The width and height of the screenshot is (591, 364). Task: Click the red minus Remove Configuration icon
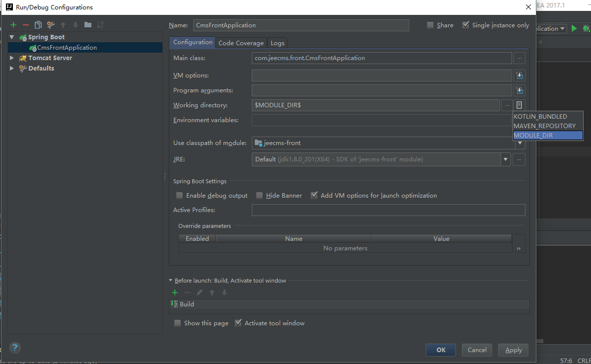(26, 25)
